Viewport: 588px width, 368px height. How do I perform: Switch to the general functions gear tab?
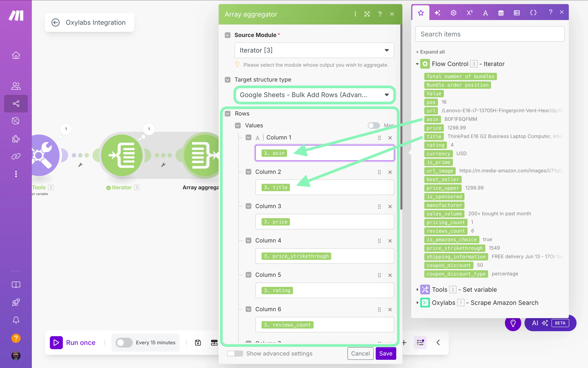coord(453,13)
